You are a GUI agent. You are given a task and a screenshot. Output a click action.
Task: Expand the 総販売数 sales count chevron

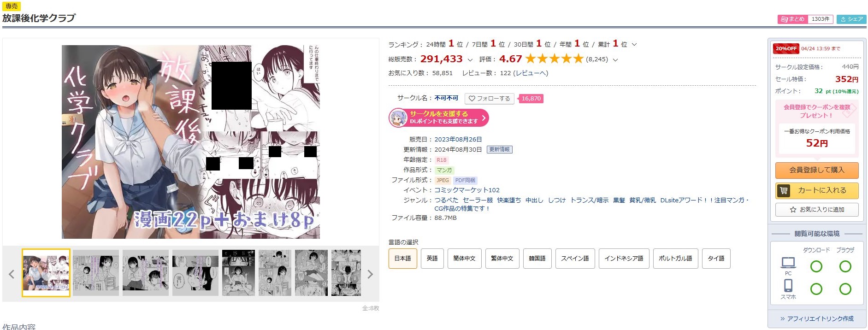470,60
